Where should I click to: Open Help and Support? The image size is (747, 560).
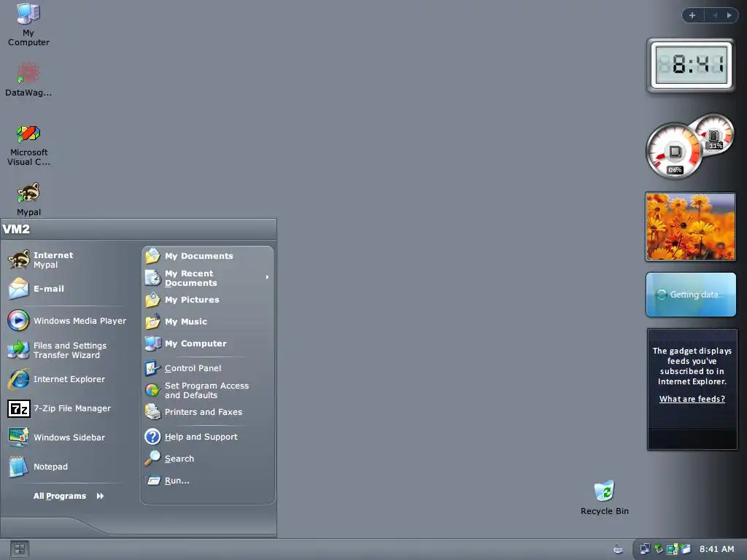tap(208, 437)
